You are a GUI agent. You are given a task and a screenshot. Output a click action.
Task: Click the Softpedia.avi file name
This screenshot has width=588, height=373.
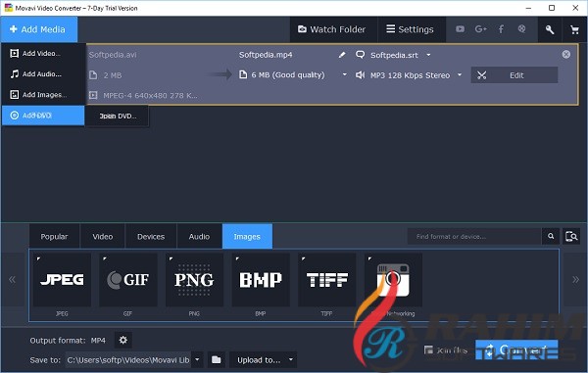tap(113, 55)
